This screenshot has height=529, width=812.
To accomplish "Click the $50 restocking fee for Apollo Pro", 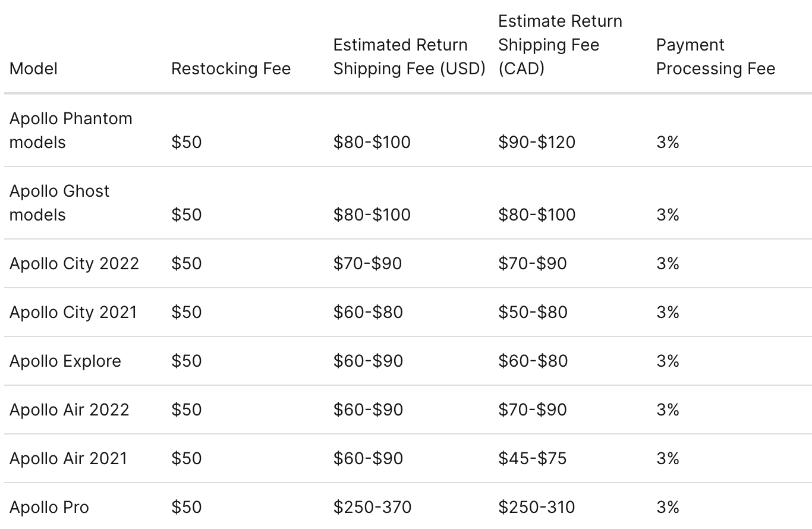I will pos(187,507).
